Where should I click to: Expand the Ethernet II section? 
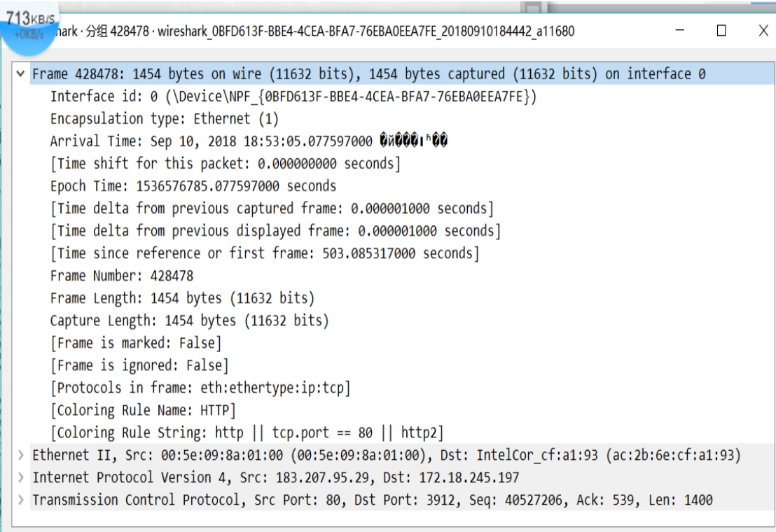(x=21, y=455)
